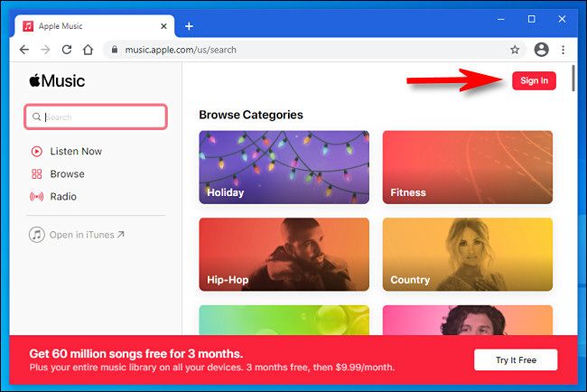Reload the page with refresh icon
The image size is (587, 392).
(67, 50)
